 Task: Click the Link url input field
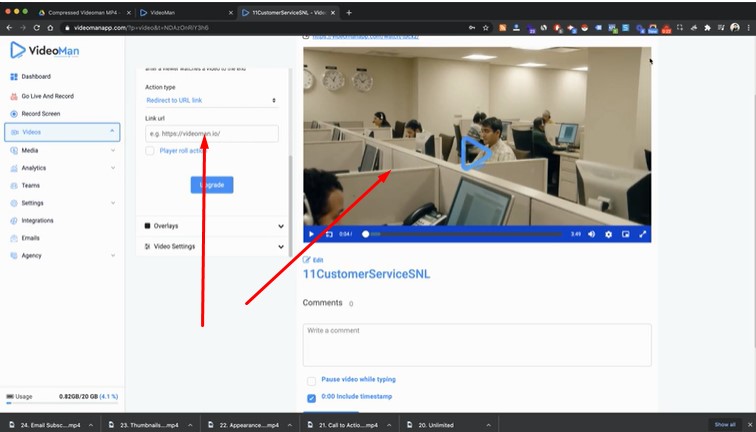point(212,134)
